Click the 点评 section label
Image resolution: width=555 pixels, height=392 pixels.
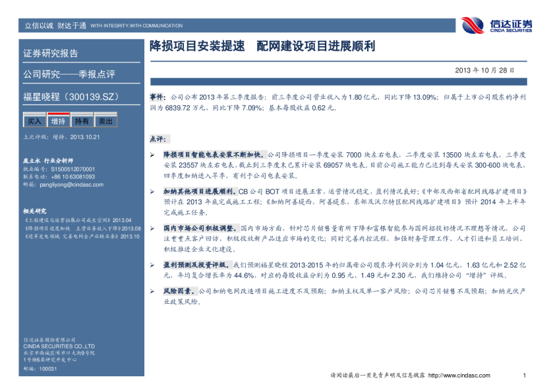click(x=158, y=140)
